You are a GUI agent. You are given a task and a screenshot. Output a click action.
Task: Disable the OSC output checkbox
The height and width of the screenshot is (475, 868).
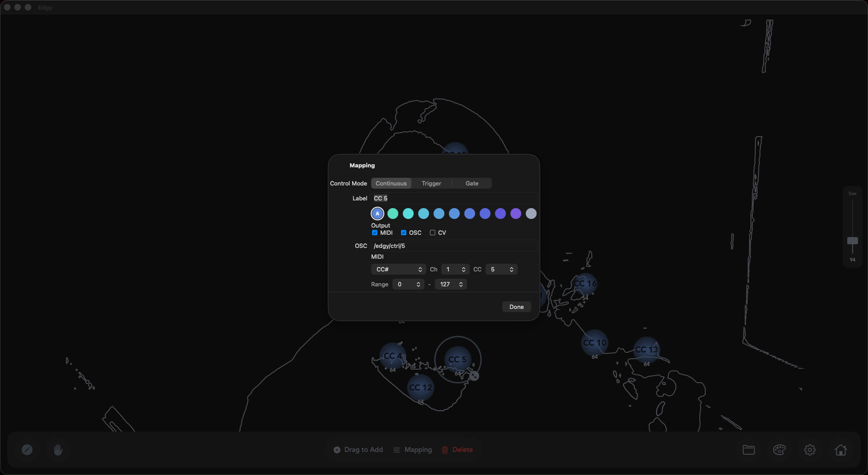(x=404, y=233)
